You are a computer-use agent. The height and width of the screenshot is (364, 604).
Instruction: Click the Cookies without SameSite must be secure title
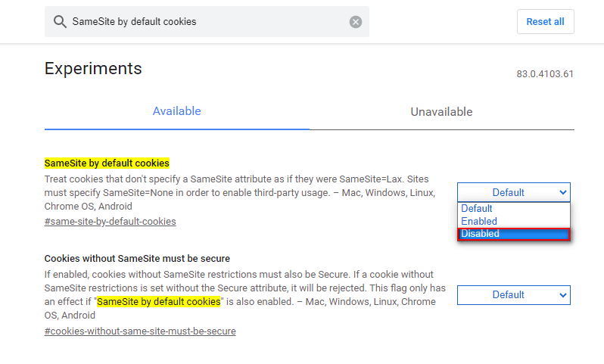tap(137, 259)
